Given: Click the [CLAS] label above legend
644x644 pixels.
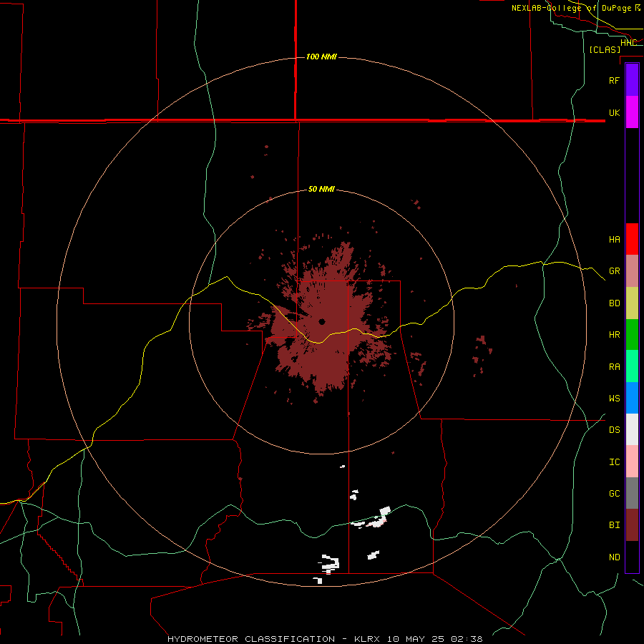Looking at the screenshot, I should tap(605, 49).
